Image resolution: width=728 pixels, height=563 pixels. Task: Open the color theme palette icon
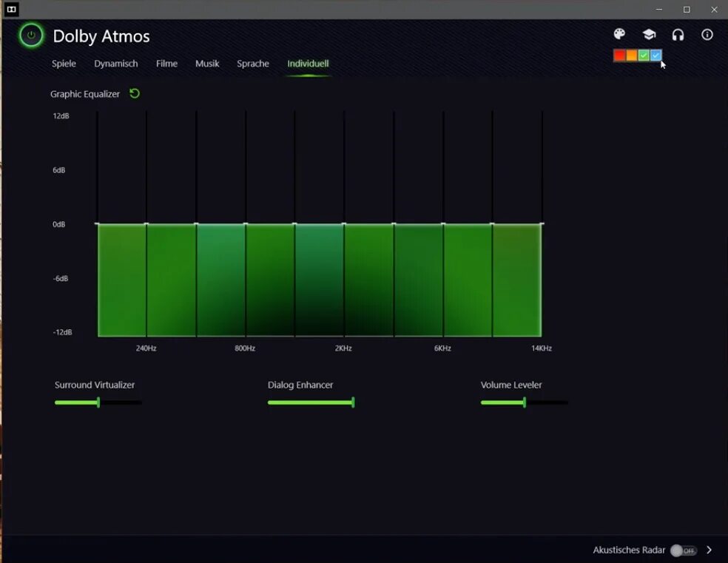point(619,34)
